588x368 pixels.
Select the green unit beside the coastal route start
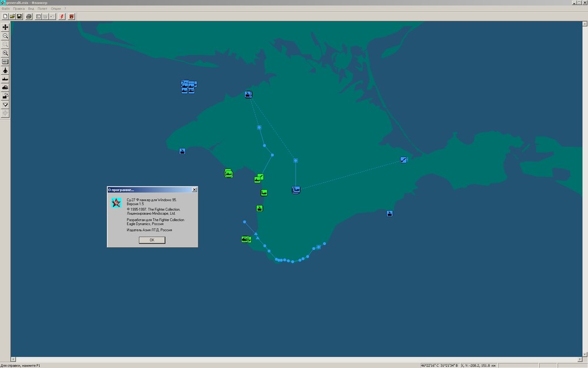(x=246, y=239)
